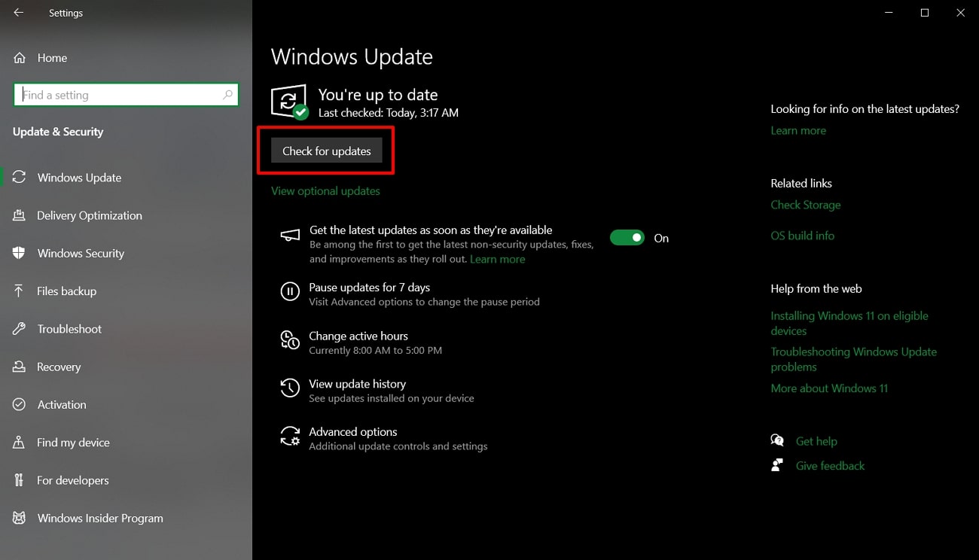Click the pause updates circle icon
The width and height of the screenshot is (979, 560).
tap(290, 292)
